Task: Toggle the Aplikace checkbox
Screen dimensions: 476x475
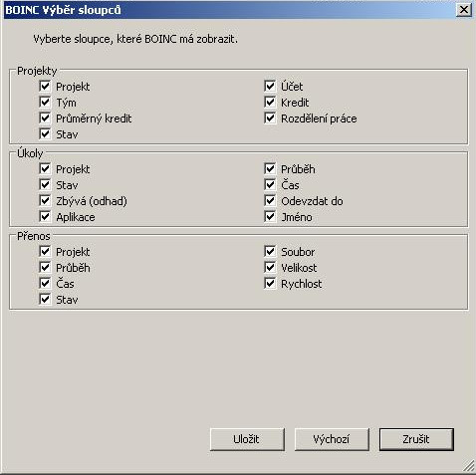Action: [x=45, y=216]
